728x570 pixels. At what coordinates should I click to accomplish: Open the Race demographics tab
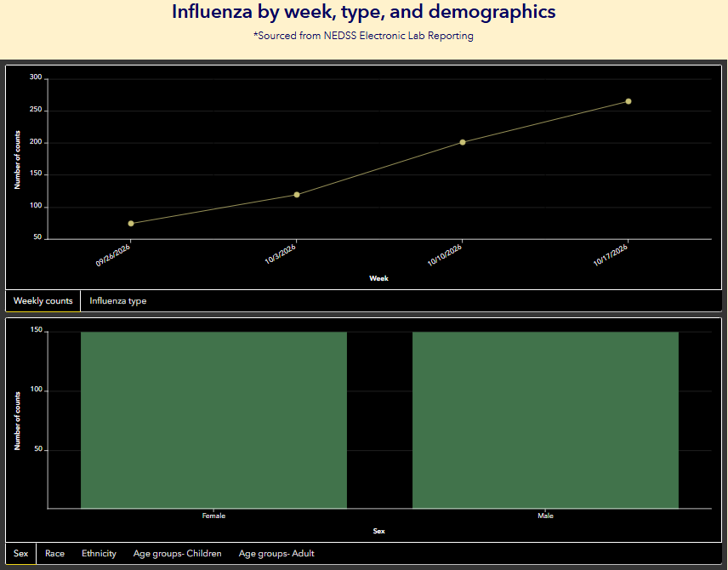point(54,553)
